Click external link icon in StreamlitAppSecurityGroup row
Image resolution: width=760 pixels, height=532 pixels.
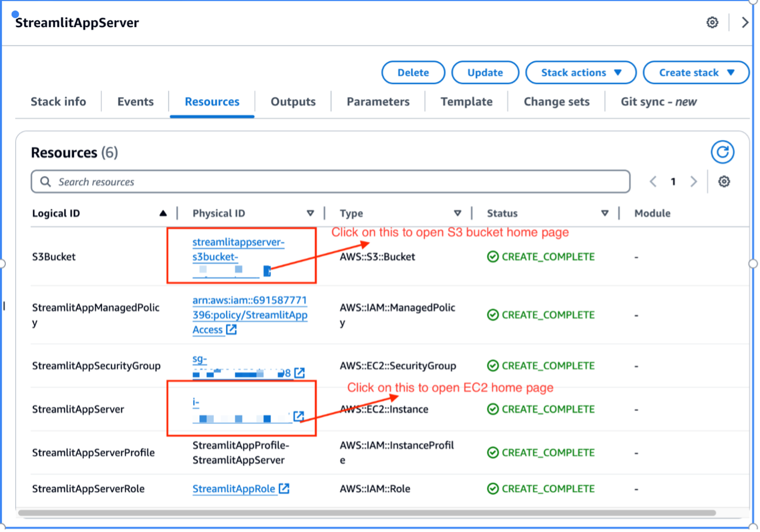click(299, 373)
